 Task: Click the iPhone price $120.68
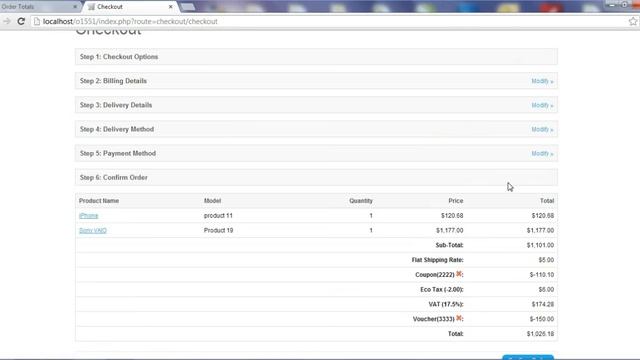pos(452,216)
